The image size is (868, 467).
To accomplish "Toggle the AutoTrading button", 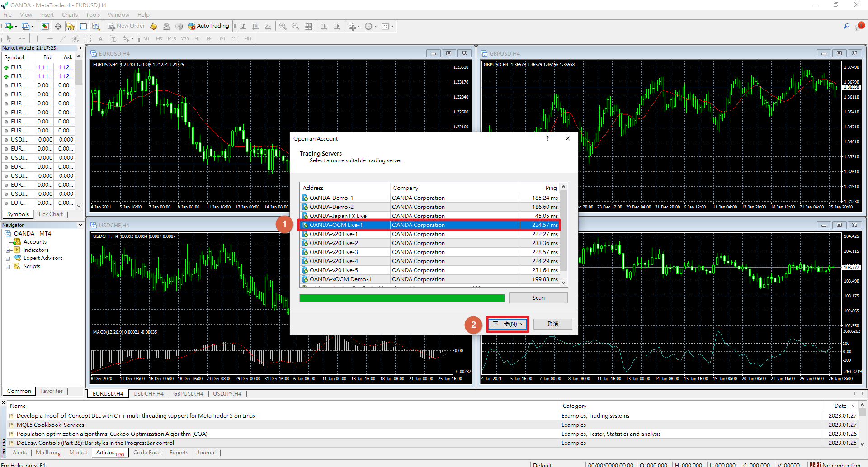I will (x=208, y=26).
